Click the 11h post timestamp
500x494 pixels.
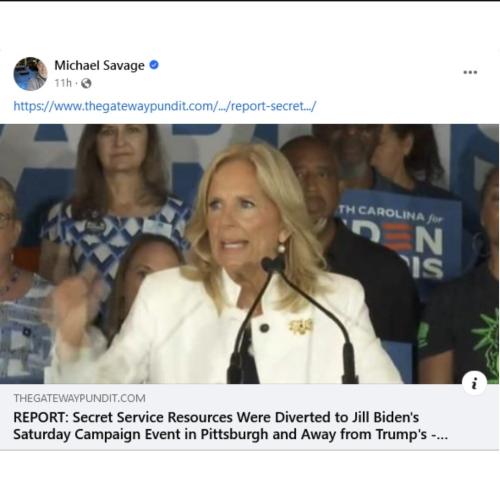coord(63,83)
